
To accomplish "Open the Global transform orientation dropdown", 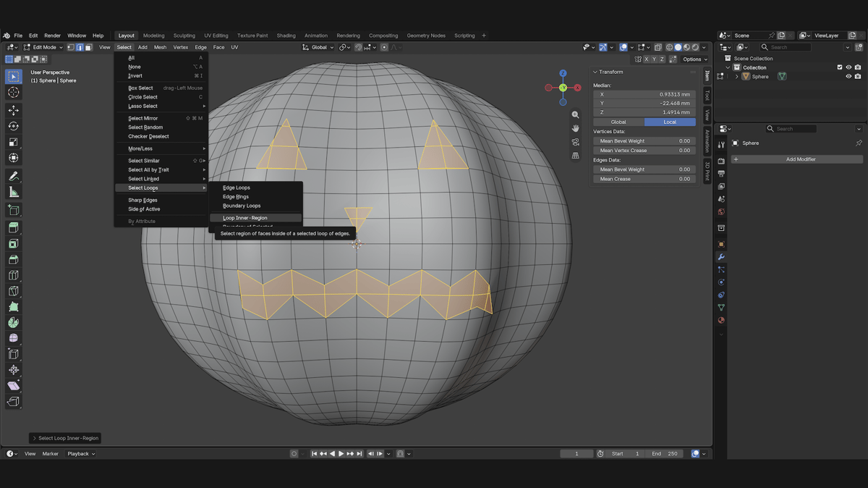I will coord(318,47).
